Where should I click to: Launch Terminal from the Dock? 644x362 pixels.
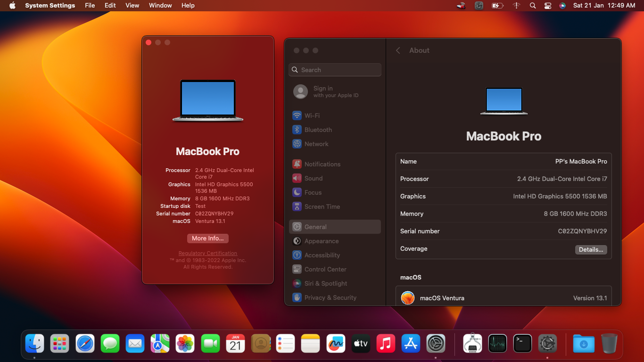pos(522,344)
